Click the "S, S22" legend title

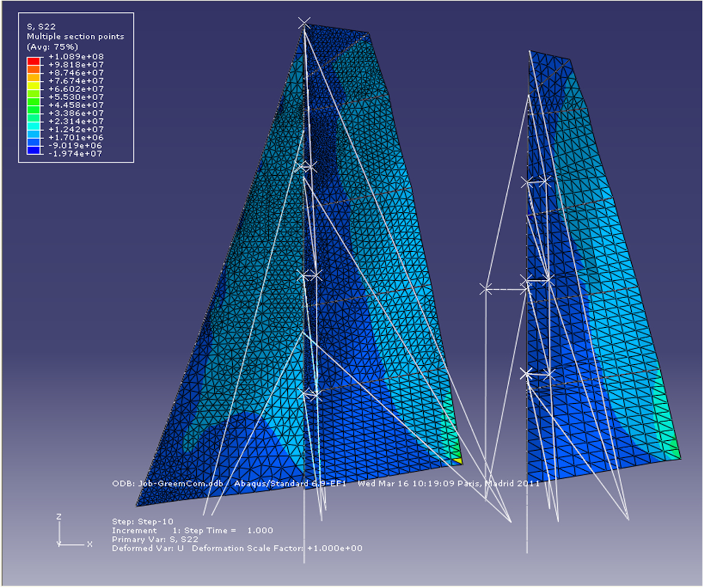click(41, 27)
